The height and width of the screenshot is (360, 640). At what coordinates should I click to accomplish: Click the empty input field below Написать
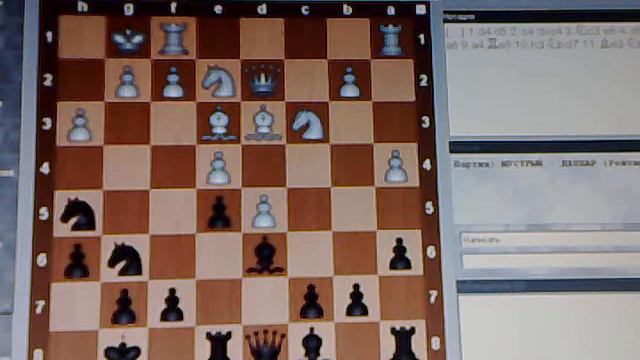pos(550,261)
